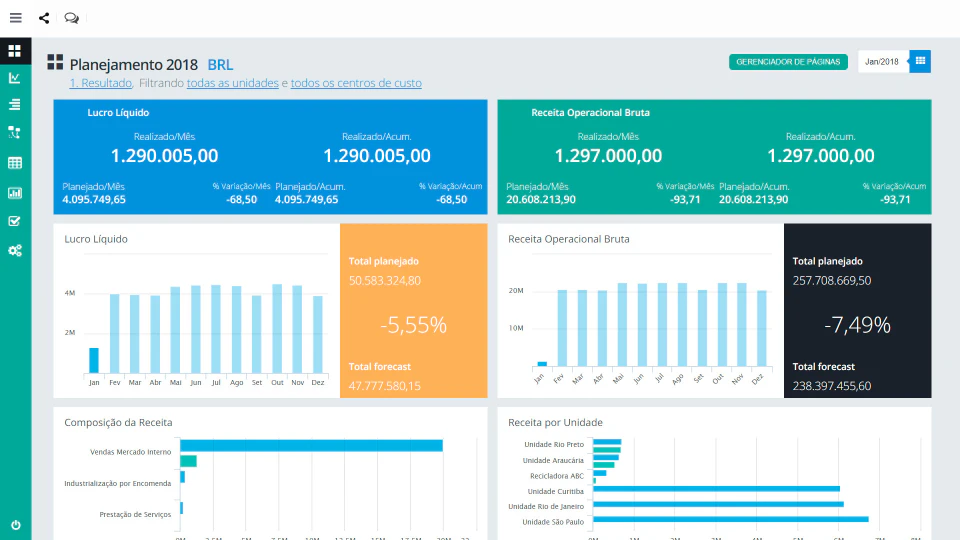Open the bar chart report icon in sidebar
Viewport: 960px width, 540px height.
click(x=15, y=193)
